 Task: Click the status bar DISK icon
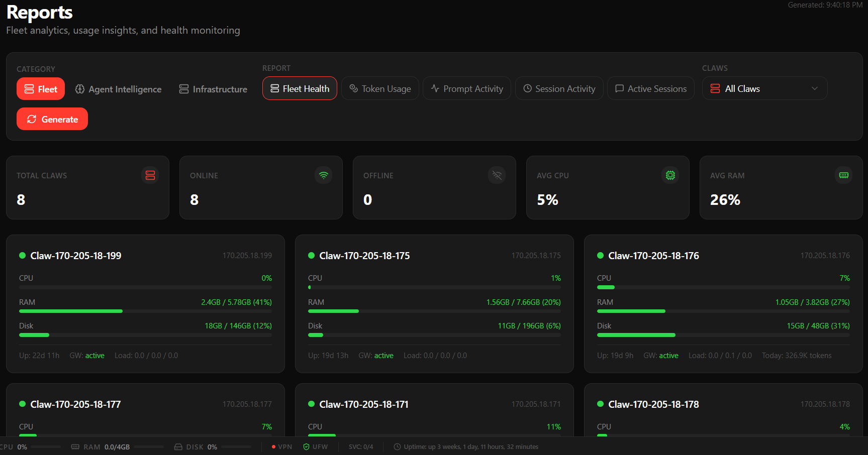click(178, 446)
